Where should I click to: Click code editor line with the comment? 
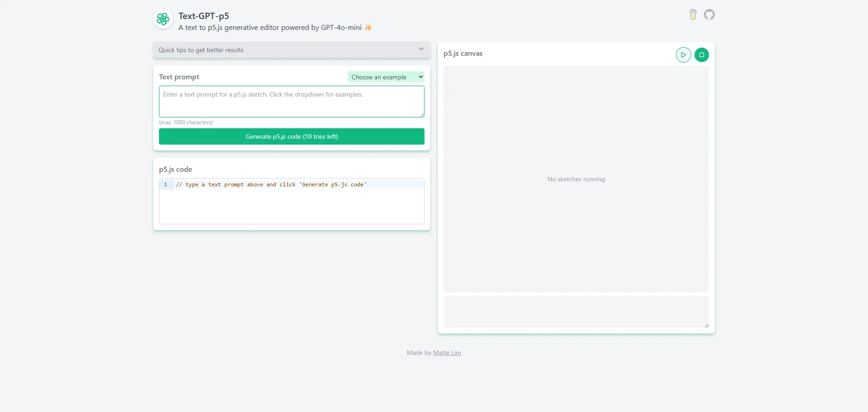(271, 184)
